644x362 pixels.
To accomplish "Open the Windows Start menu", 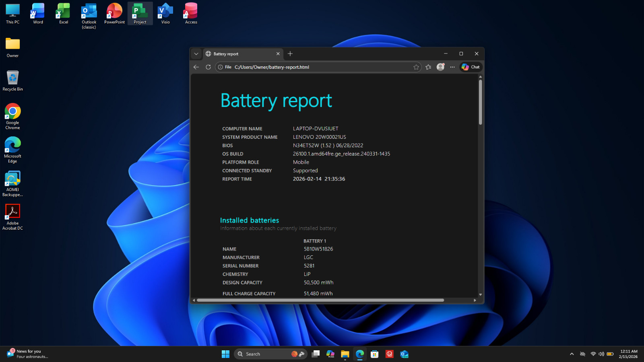I will (225, 354).
